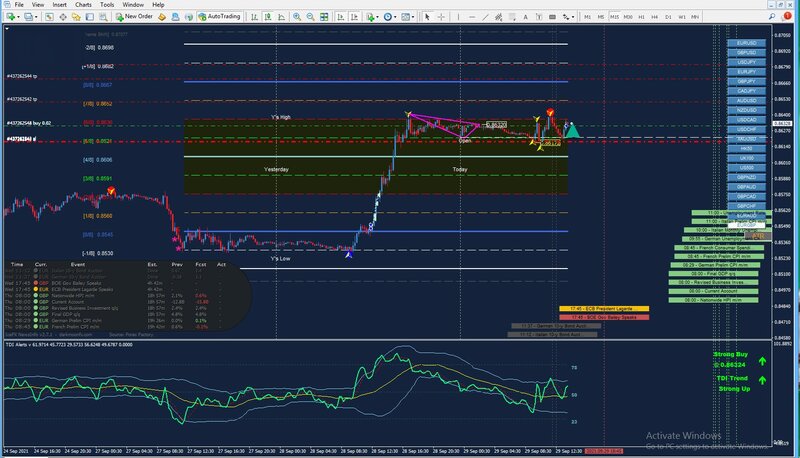This screenshot has width=800, height=458.
Task: Click the USDJPY symbol button
Action: point(746,62)
